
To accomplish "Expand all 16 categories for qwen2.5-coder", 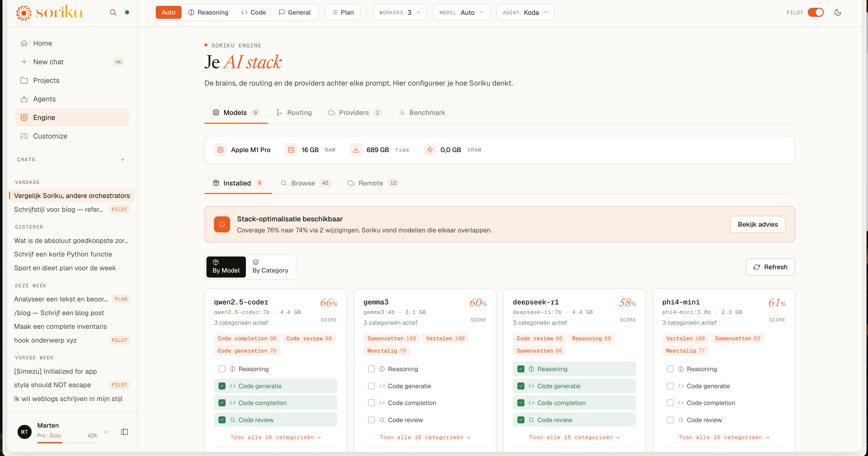I will click(275, 437).
